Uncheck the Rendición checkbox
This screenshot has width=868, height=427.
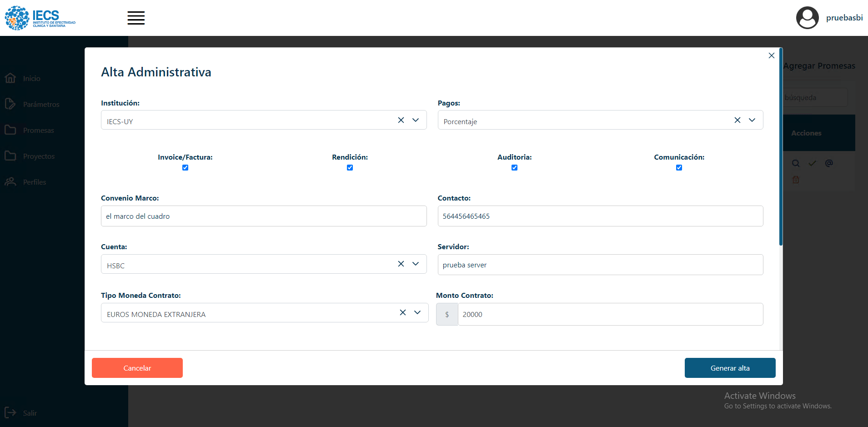(350, 168)
